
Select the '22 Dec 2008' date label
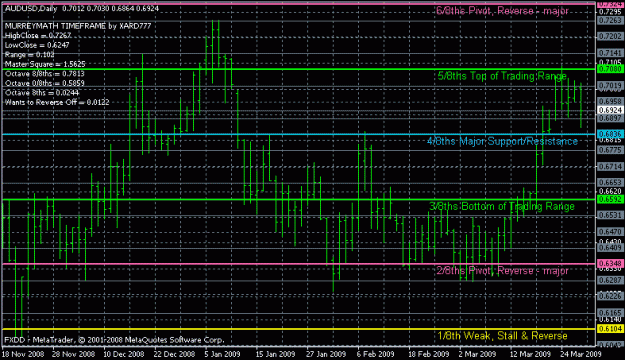click(x=174, y=354)
